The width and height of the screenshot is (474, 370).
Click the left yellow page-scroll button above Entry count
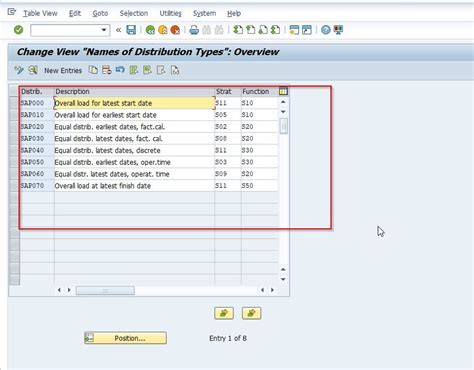coord(224,313)
